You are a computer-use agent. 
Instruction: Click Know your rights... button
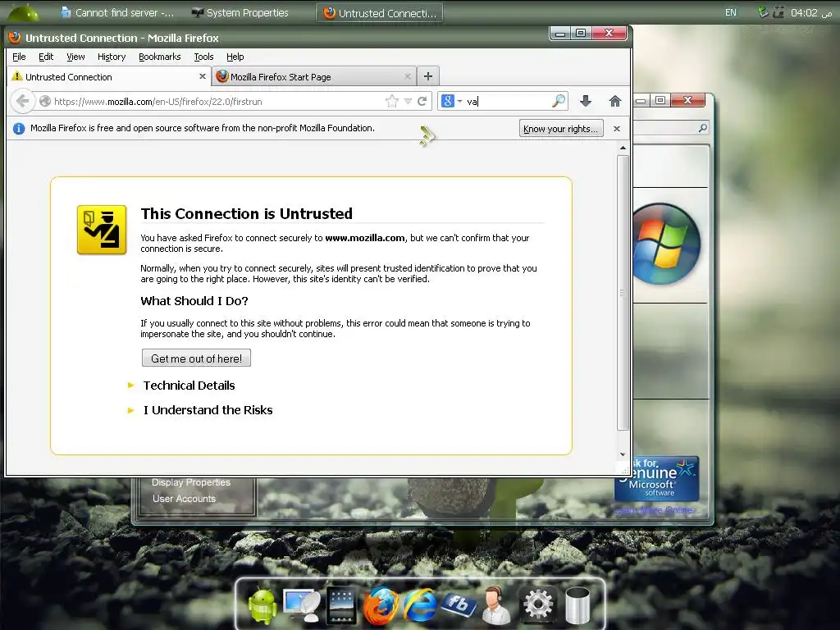tap(561, 129)
